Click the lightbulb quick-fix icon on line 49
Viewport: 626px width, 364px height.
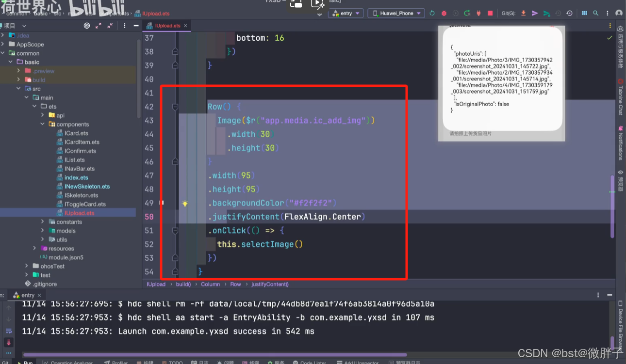[x=184, y=204]
